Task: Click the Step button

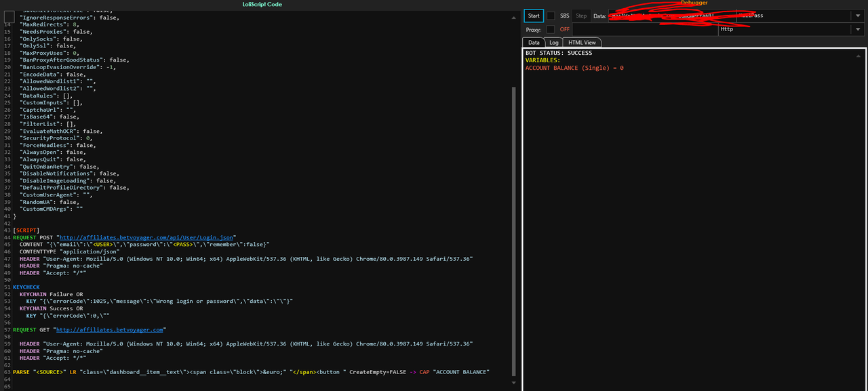Action: 581,16
